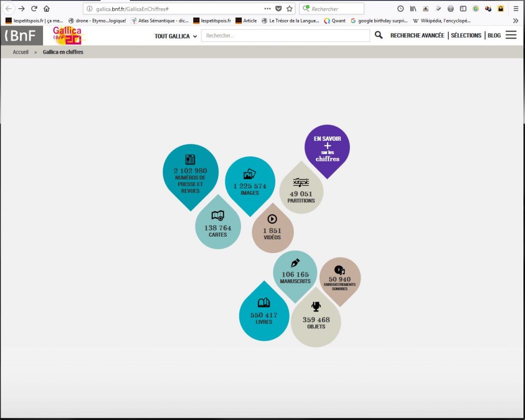Viewport: 525px width, 420px height.
Task: Select the 138 764 cartes count
Action: click(218, 228)
